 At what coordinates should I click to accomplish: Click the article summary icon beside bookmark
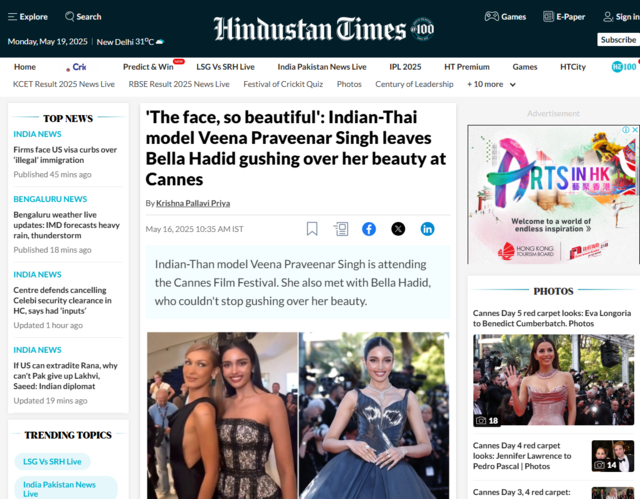(x=341, y=229)
